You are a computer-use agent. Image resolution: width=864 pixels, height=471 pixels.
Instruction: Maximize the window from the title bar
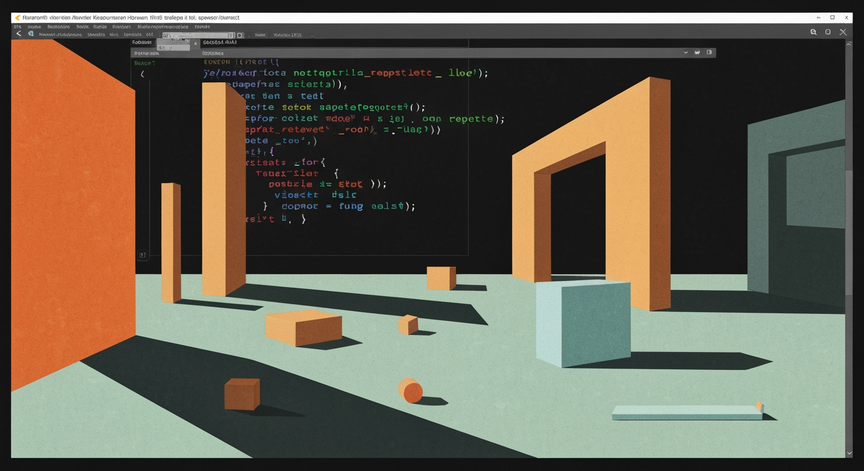pyautogui.click(x=833, y=18)
